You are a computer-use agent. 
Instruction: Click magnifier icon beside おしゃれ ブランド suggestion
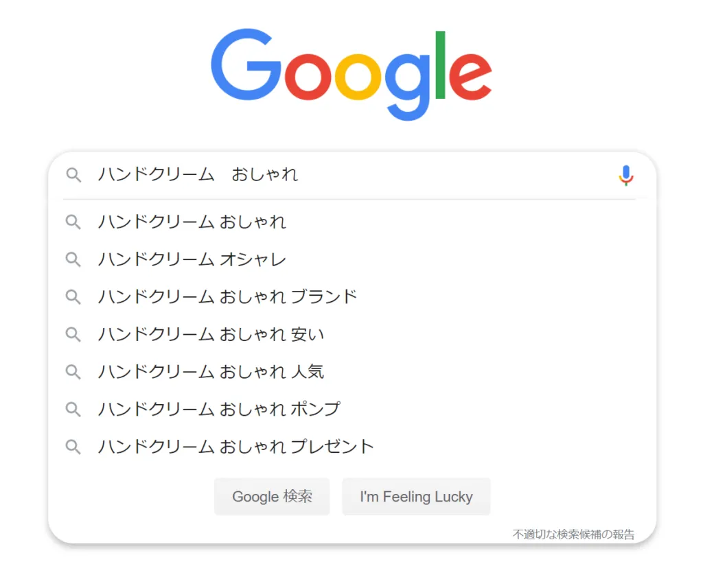click(73, 296)
